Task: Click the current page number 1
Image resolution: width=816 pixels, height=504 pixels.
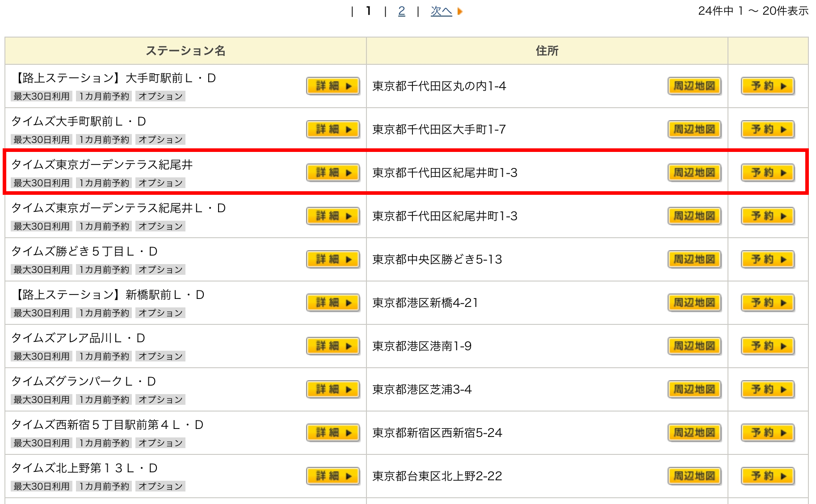Action: pyautogui.click(x=368, y=11)
